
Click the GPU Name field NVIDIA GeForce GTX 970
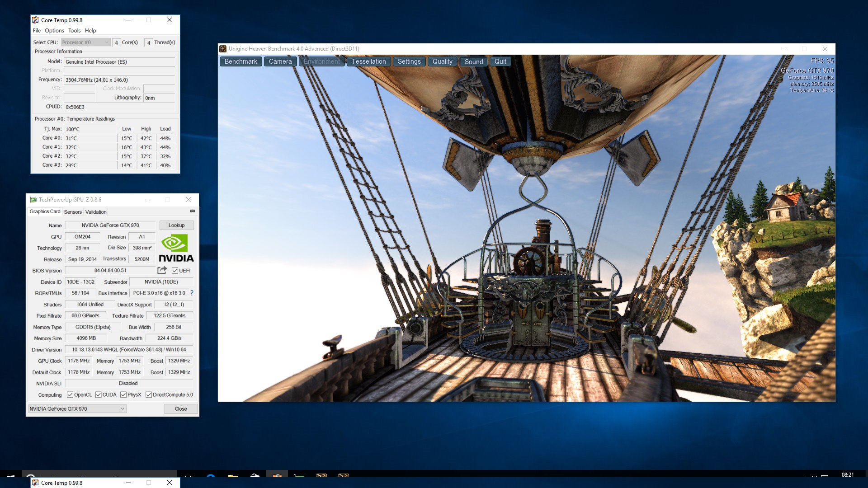tap(110, 225)
